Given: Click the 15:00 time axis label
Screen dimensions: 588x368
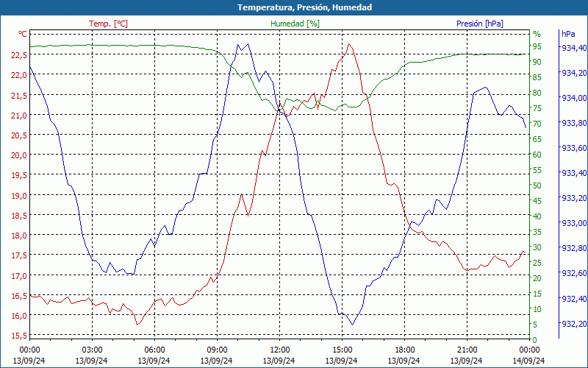Looking at the screenshot, I should 342,350.
